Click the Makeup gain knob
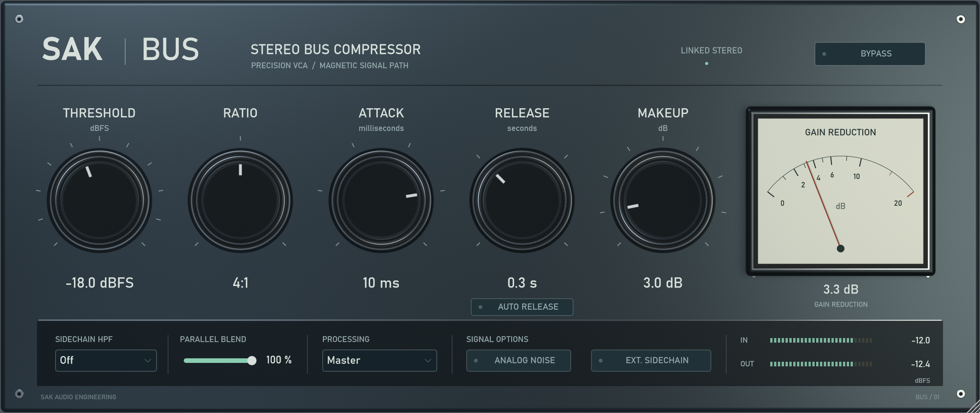The image size is (980, 413). [663, 200]
